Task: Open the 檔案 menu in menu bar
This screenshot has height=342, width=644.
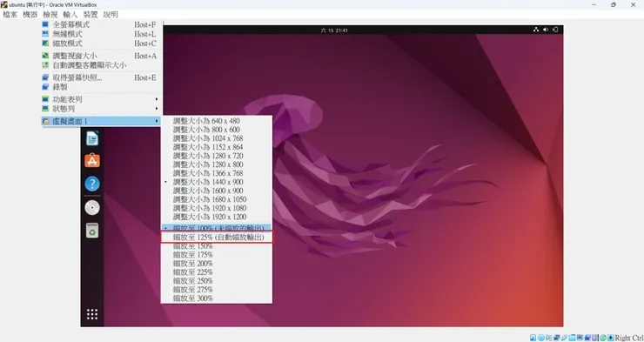Action: 10,15
